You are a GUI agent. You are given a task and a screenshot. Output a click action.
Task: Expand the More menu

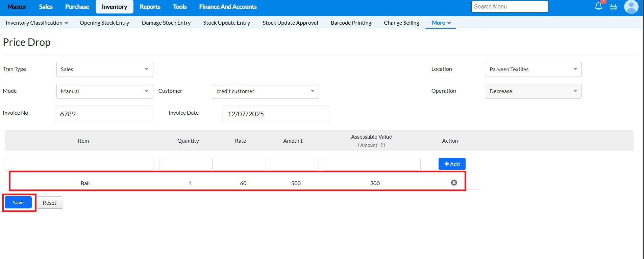[441, 23]
